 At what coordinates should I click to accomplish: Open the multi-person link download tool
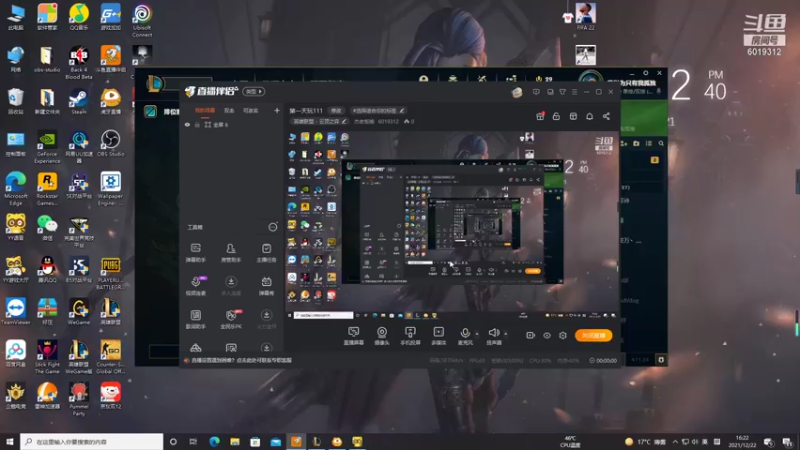231,286
